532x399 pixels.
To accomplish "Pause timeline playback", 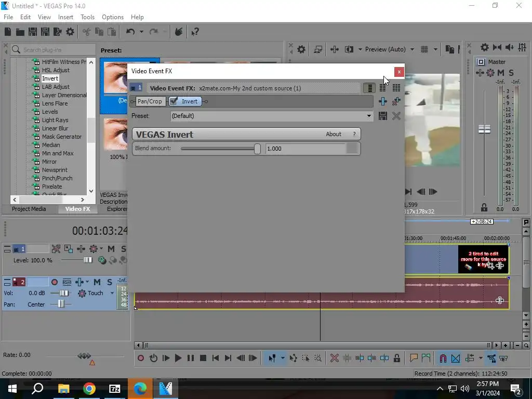I will click(x=191, y=358).
